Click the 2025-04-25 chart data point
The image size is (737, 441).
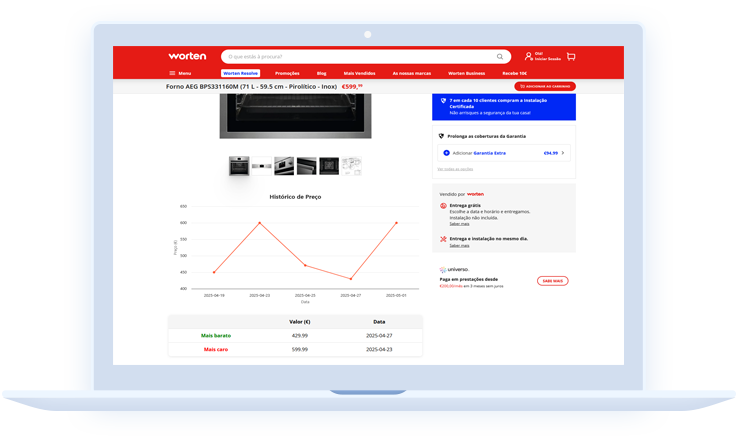click(305, 266)
